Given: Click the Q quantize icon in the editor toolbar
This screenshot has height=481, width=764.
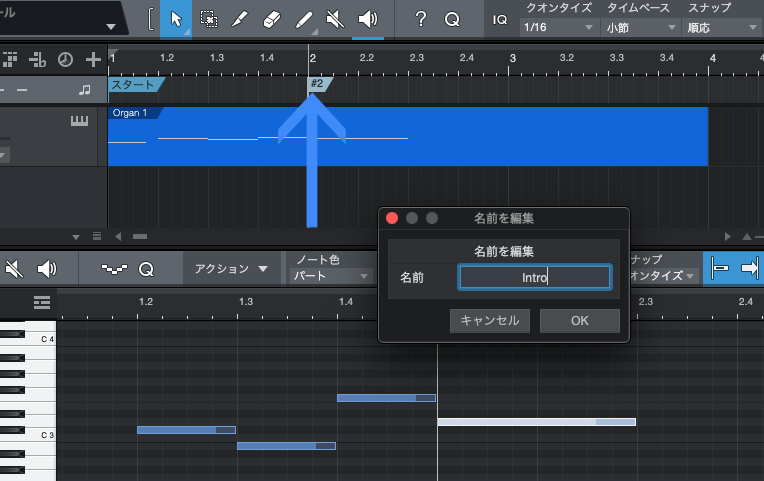Looking at the screenshot, I should coord(146,269).
